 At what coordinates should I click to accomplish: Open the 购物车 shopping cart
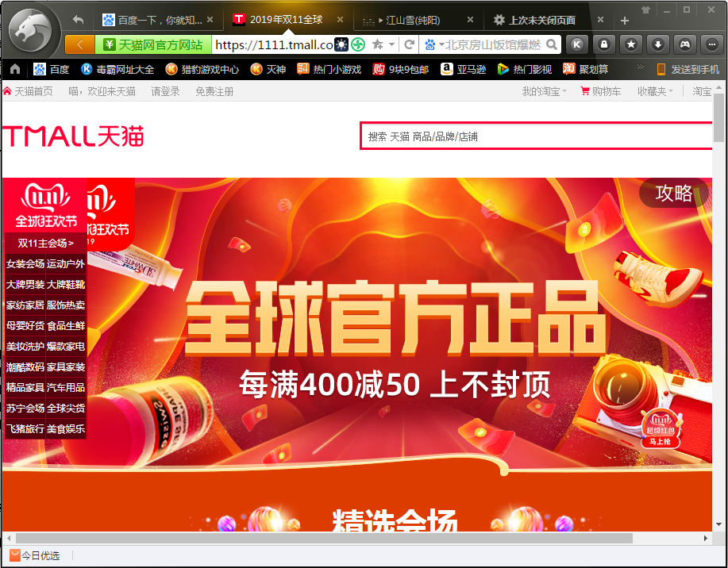pos(601,91)
